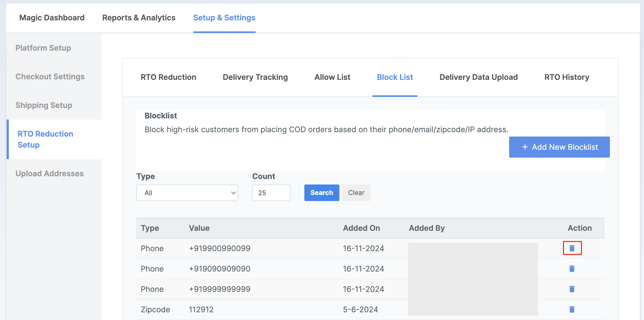Click the Added On column header
644x320 pixels.
pos(361,228)
